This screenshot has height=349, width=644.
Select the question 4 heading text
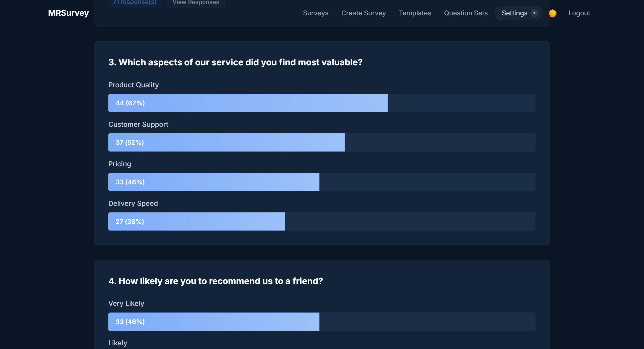tap(215, 281)
